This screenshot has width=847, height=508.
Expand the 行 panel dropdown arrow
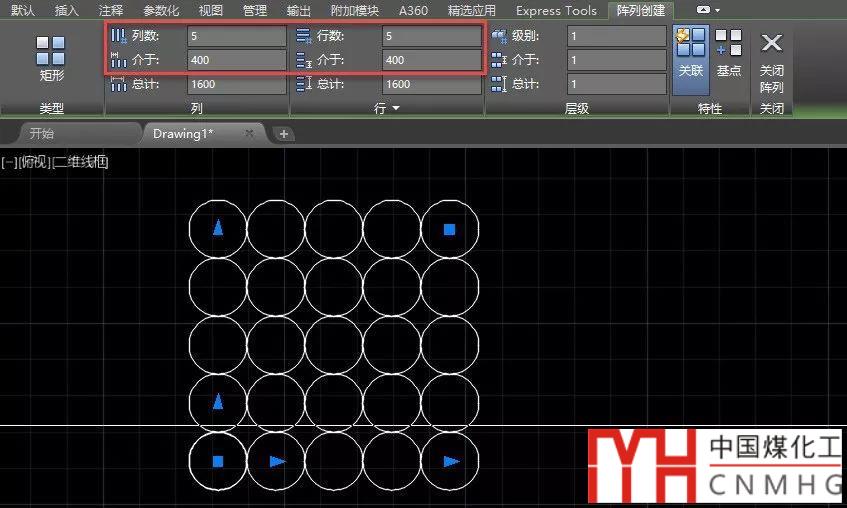coord(396,108)
